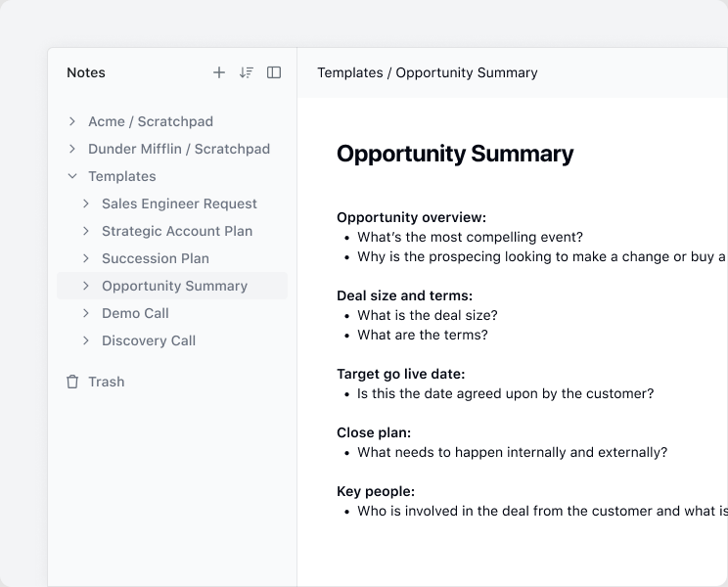Open the Discovery Call template
728x587 pixels.
coord(149,340)
